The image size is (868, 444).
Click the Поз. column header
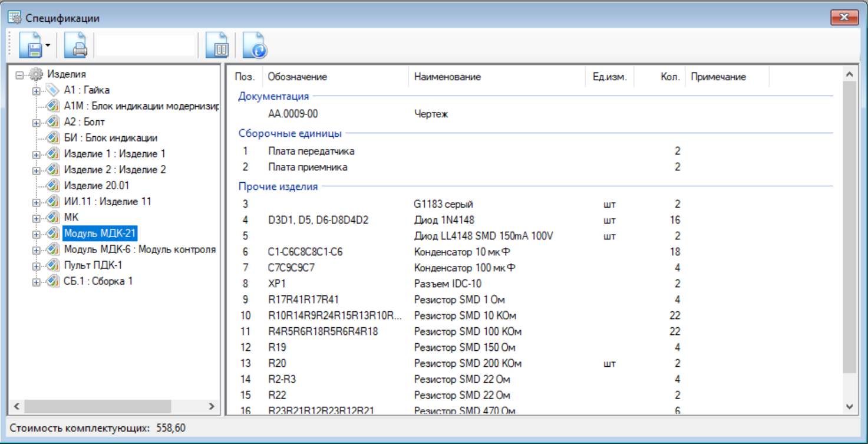245,77
